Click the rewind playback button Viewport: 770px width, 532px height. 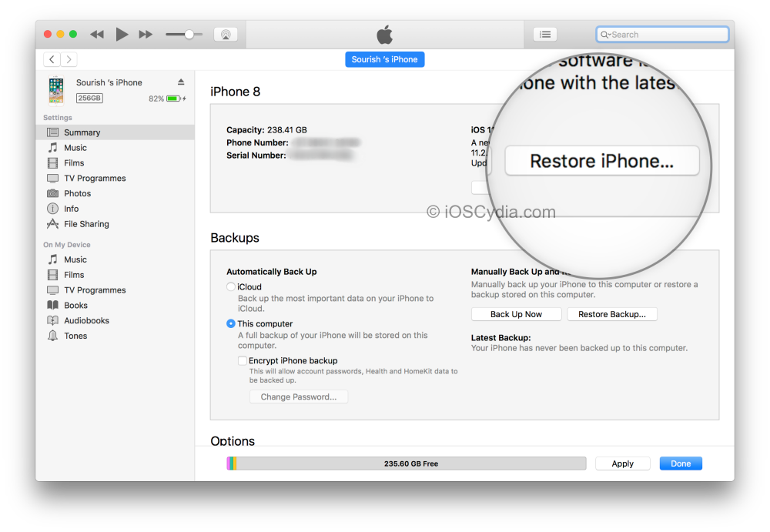(x=97, y=35)
